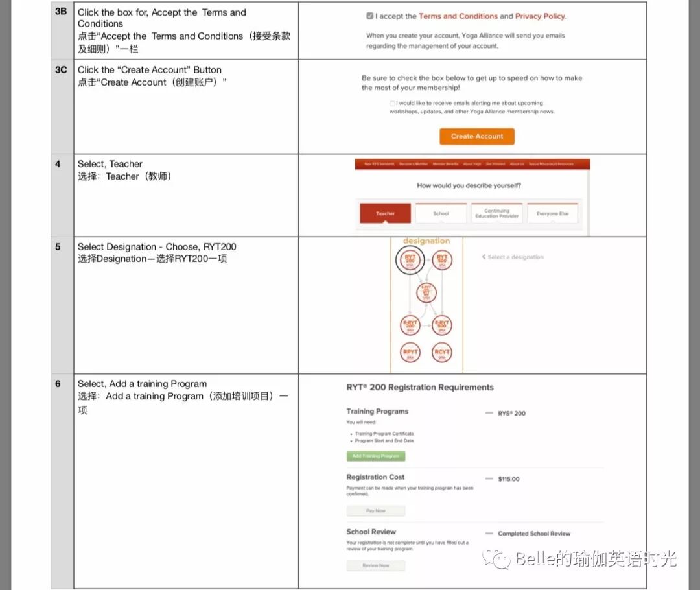The width and height of the screenshot is (700, 590).
Task: Click the Select, Add a training Program instruction
Action: point(142,384)
